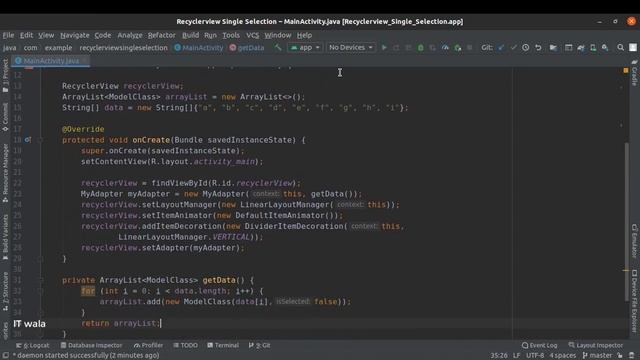Click the example package breadcrumb
Image resolution: width=640 pixels, height=360 pixels.
(58, 48)
